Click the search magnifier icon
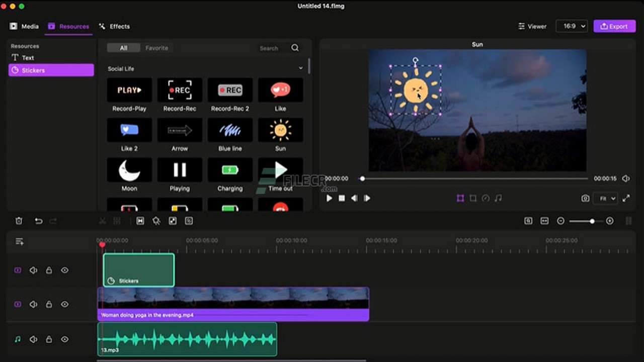 click(295, 48)
